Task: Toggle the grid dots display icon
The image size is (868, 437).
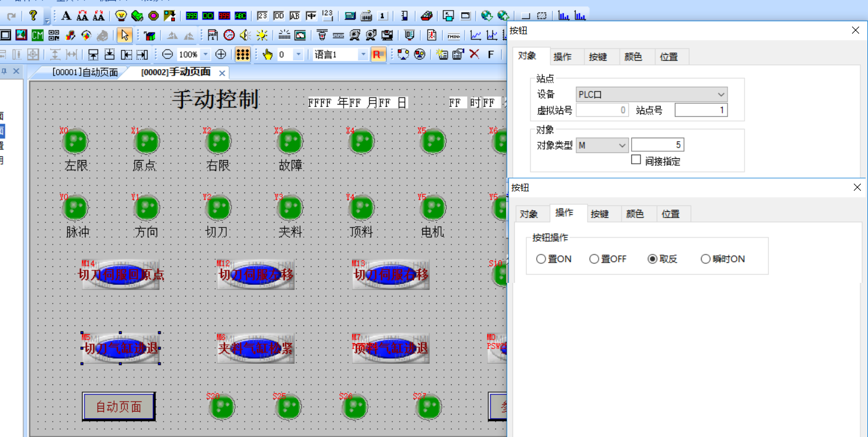Action: click(x=242, y=54)
